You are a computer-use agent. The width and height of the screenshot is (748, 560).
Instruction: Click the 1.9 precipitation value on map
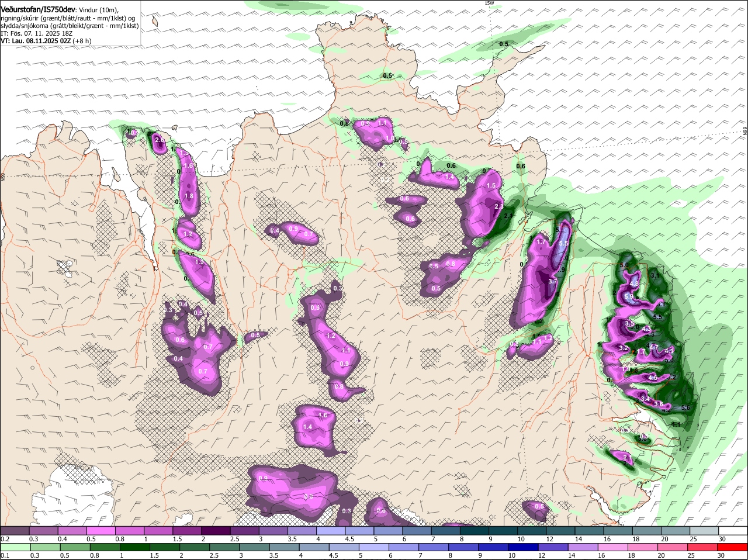[199, 262]
